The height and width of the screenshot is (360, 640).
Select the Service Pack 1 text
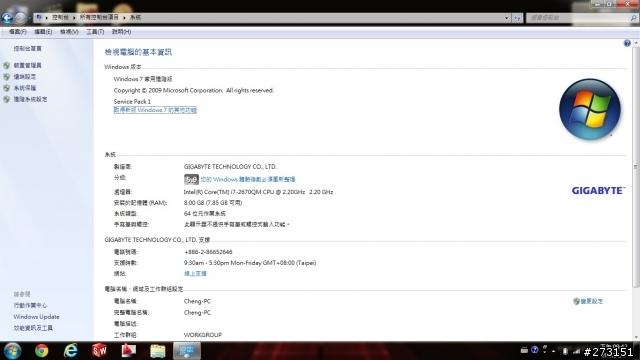(x=132, y=101)
